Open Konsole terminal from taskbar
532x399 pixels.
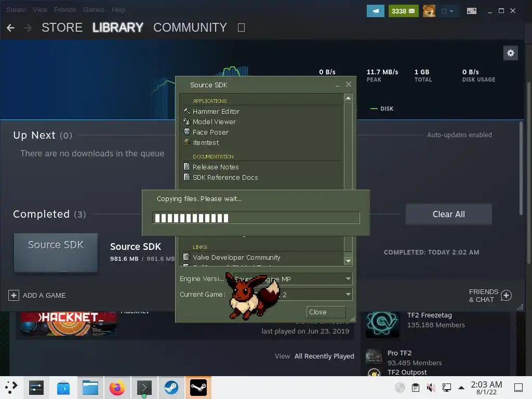pyautogui.click(x=144, y=388)
